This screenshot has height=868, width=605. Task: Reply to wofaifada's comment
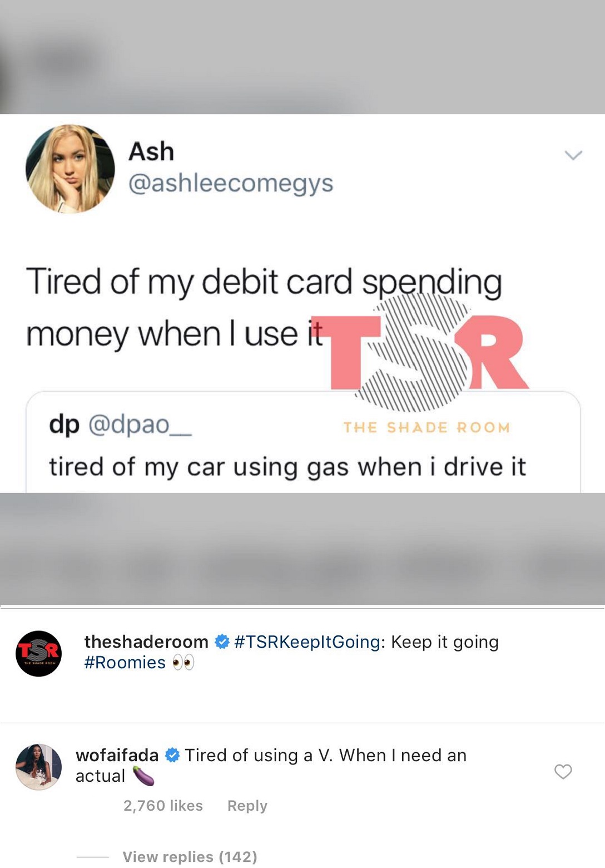pyautogui.click(x=247, y=806)
